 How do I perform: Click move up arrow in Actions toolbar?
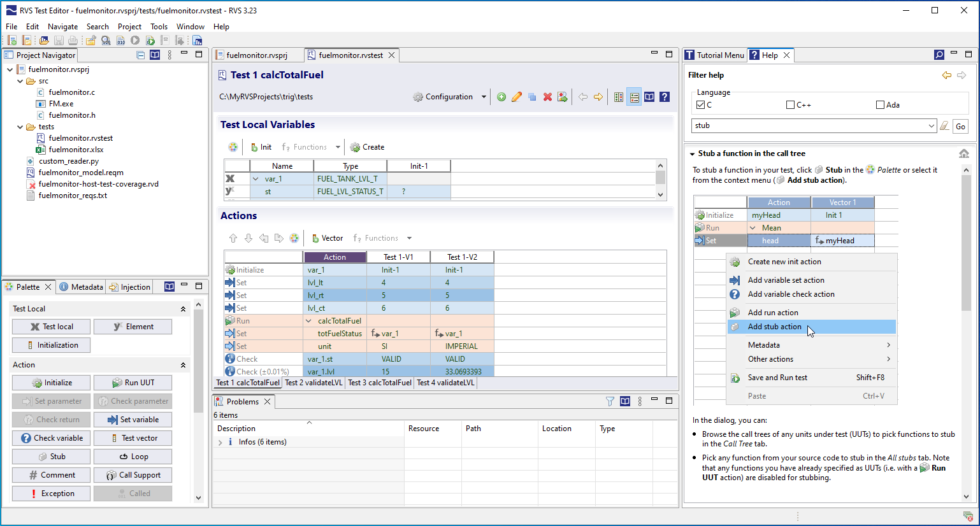(x=233, y=238)
